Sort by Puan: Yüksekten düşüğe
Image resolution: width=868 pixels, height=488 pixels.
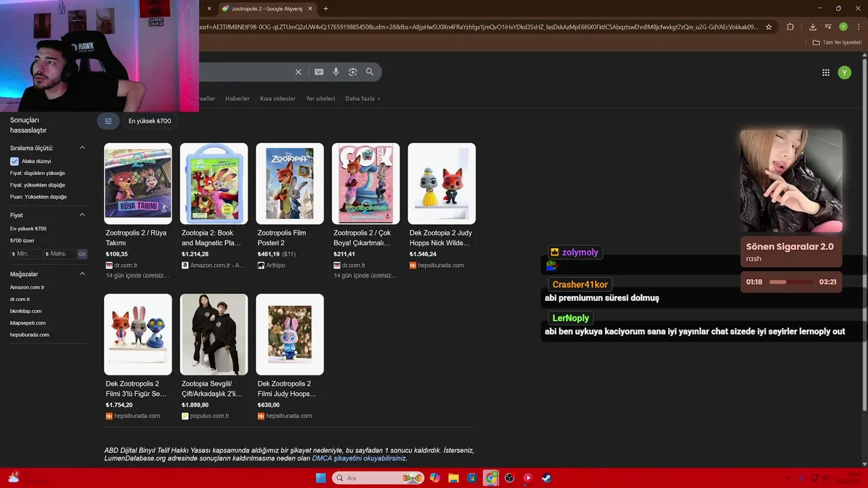pyautogui.click(x=38, y=197)
